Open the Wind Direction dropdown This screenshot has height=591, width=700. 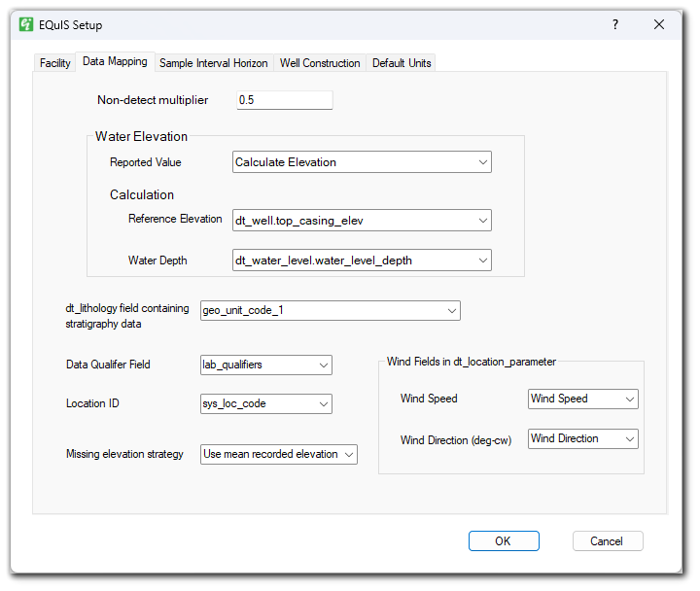point(583,438)
